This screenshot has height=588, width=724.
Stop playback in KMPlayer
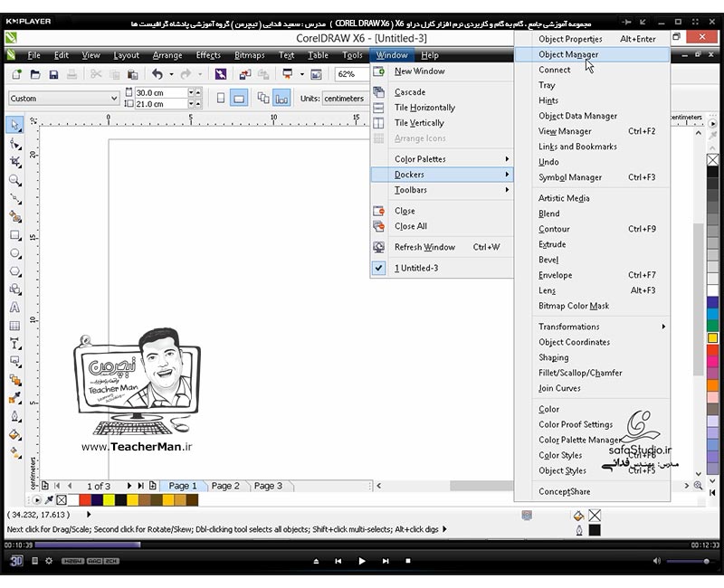(408, 561)
